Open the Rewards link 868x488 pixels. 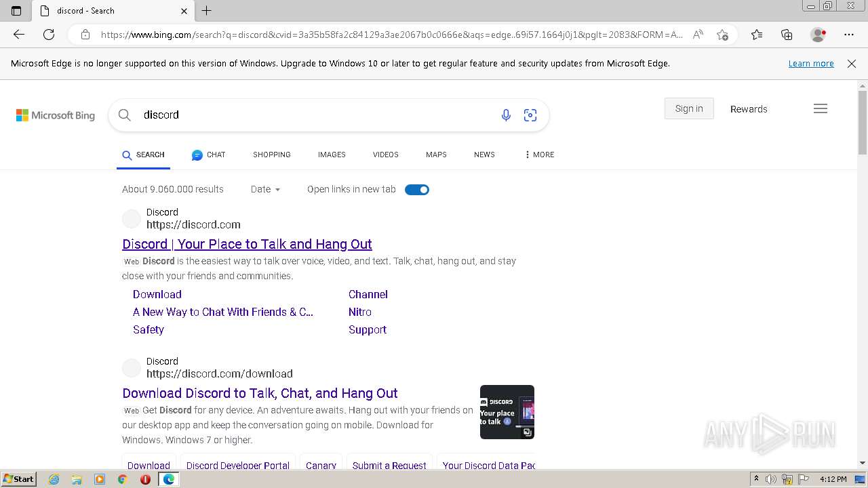(749, 109)
